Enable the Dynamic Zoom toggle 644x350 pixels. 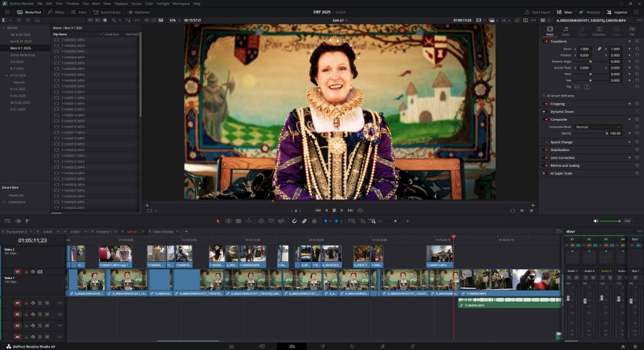click(x=544, y=111)
